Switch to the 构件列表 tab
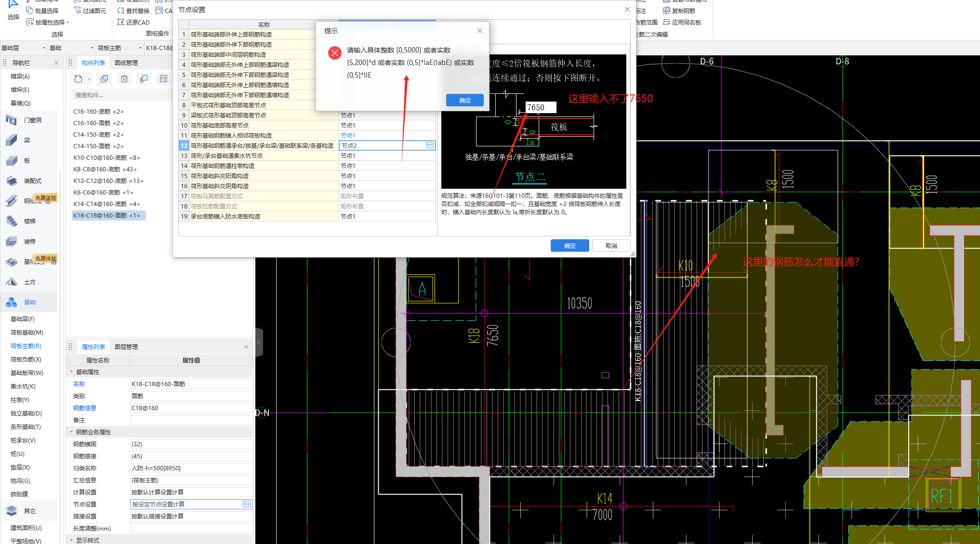980x544 pixels. click(93, 63)
